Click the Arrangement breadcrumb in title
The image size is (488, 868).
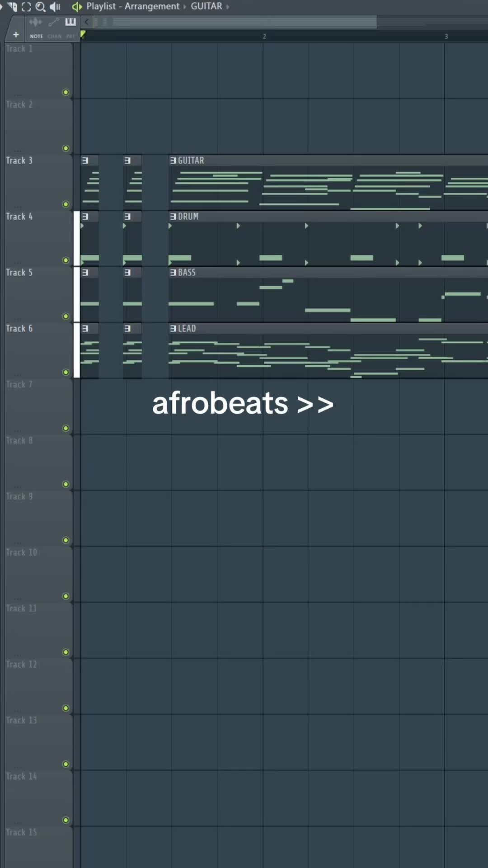click(x=152, y=6)
